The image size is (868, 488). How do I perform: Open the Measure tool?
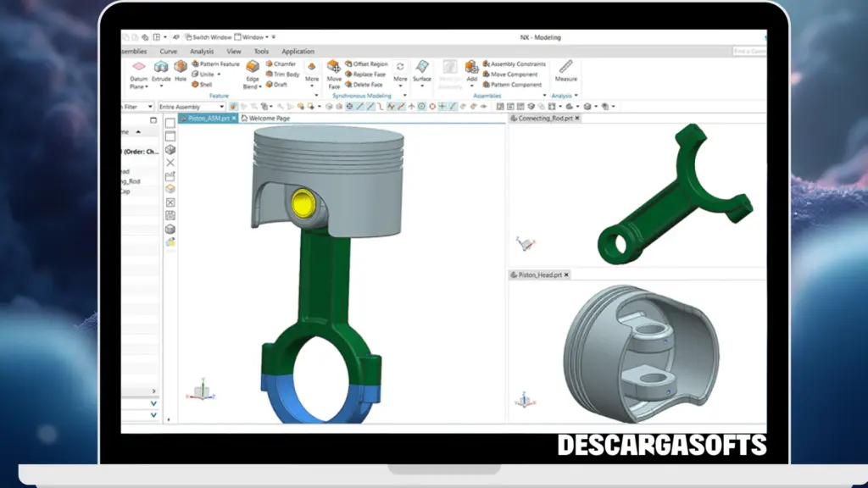coord(565,74)
